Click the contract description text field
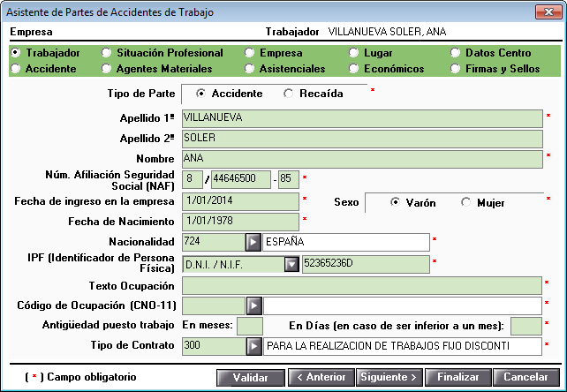 coord(403,346)
